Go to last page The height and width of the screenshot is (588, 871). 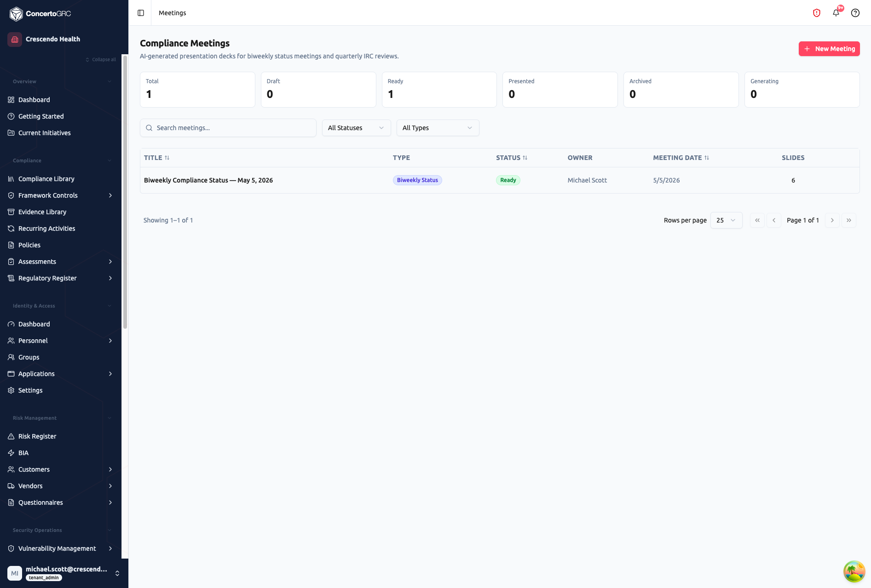pyautogui.click(x=849, y=220)
